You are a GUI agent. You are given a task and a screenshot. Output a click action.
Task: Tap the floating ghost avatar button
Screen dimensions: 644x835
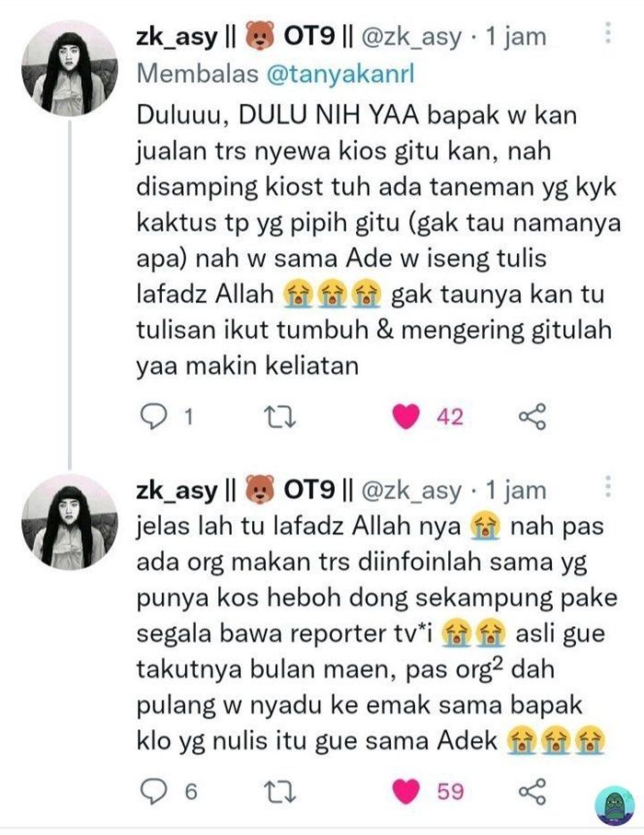coord(615,803)
